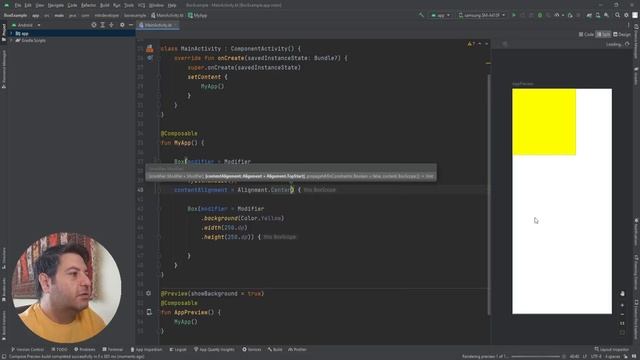Open the app run configuration dropdown
This screenshot has width=640, height=360.
440,15
